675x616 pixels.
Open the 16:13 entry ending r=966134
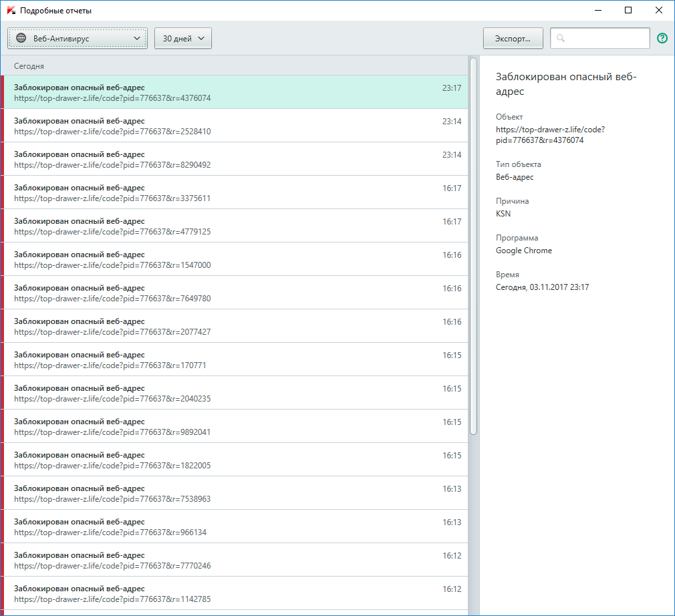point(234,526)
